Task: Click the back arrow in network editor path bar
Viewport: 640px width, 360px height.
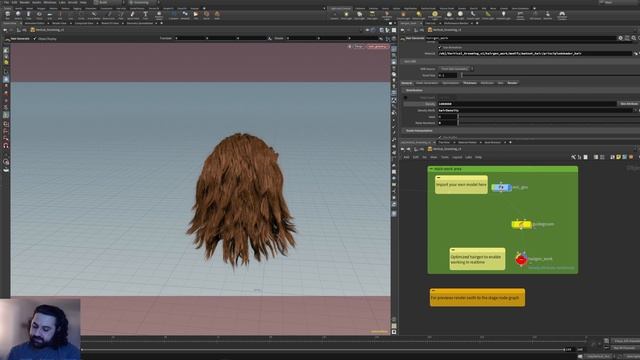Action: pos(402,149)
